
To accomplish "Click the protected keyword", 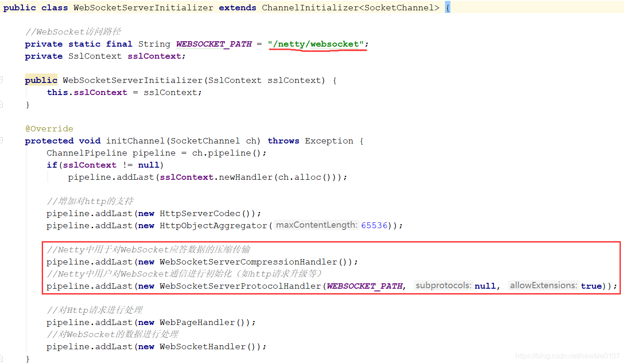I will coord(49,141).
